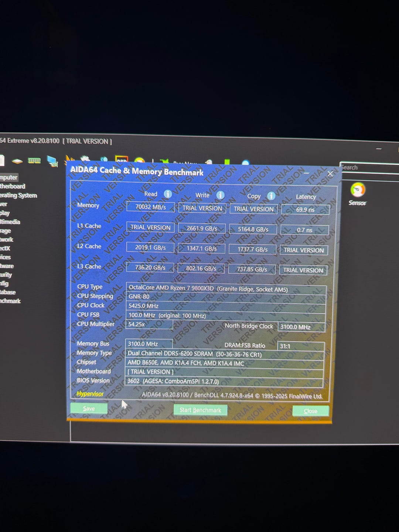Click the Close button in benchmark dialog
The width and height of the screenshot is (399, 532).
[x=310, y=411]
